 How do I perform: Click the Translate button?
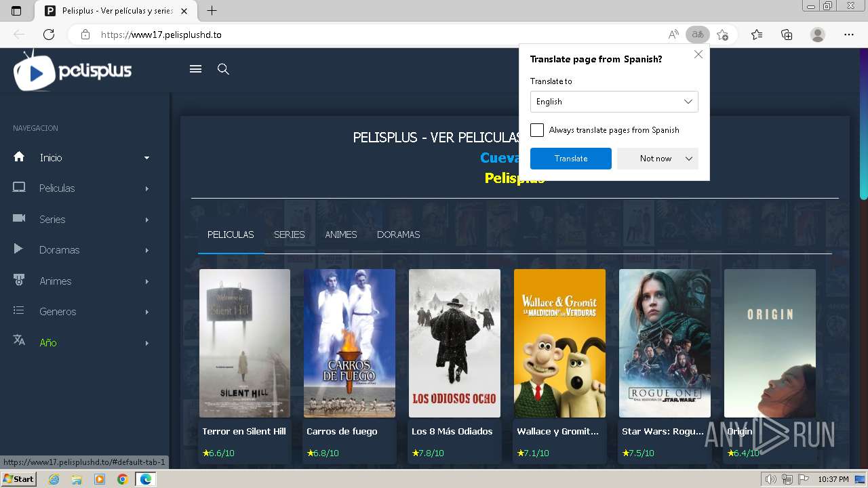tap(571, 159)
